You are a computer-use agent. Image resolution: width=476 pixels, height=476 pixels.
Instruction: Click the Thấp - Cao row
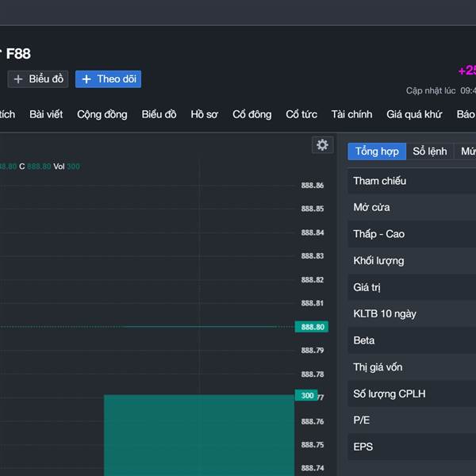coord(412,234)
